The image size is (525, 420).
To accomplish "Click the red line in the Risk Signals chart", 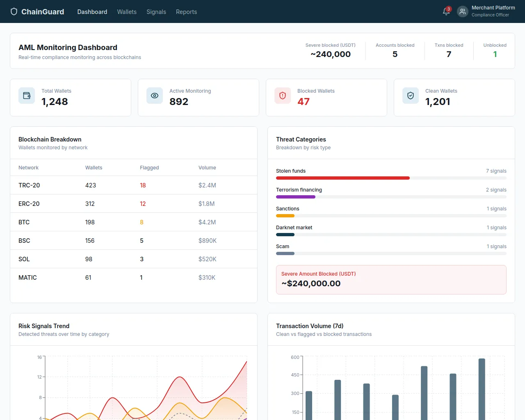I will click(x=179, y=377).
